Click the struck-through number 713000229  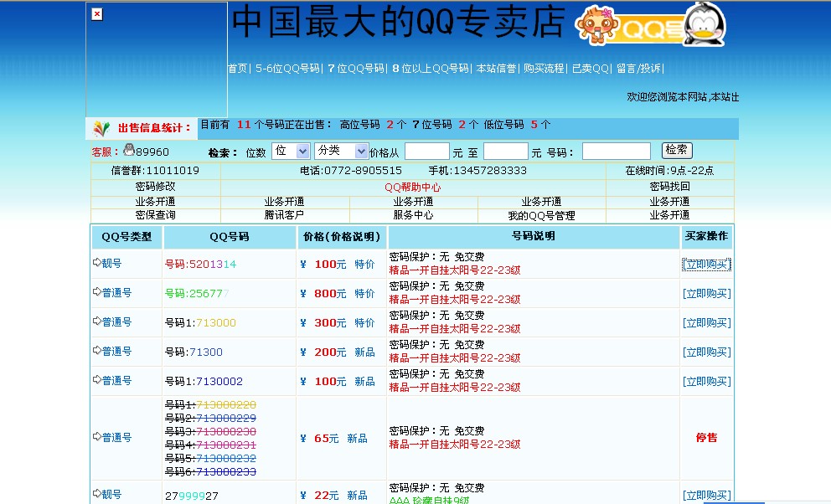[x=226, y=419]
